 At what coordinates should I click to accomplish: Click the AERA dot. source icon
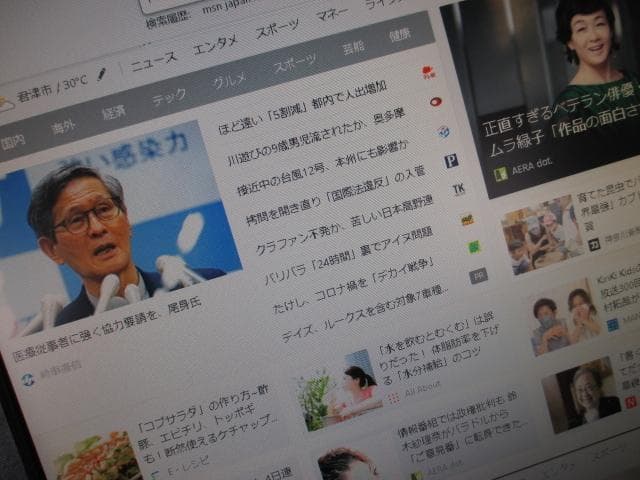point(500,173)
